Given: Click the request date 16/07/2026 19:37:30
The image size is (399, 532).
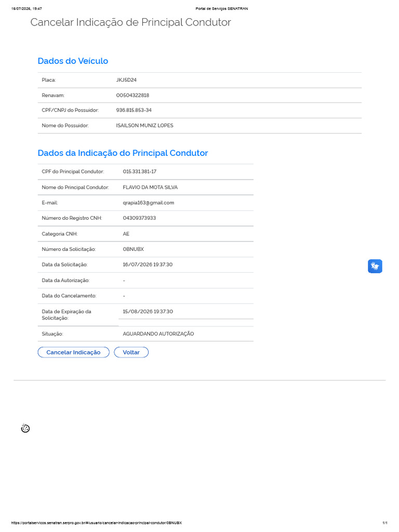Looking at the screenshot, I should click(148, 264).
